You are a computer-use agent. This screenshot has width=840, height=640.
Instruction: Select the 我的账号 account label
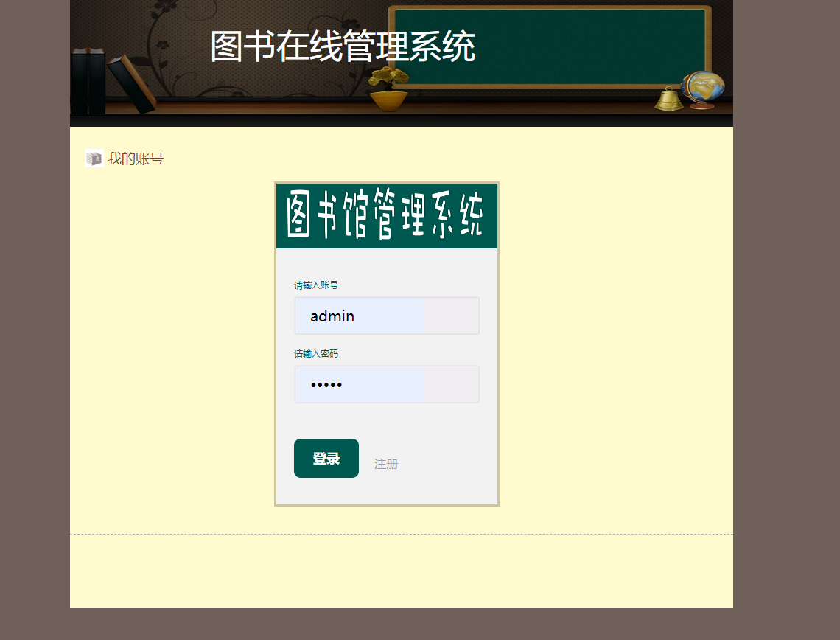[x=136, y=158]
